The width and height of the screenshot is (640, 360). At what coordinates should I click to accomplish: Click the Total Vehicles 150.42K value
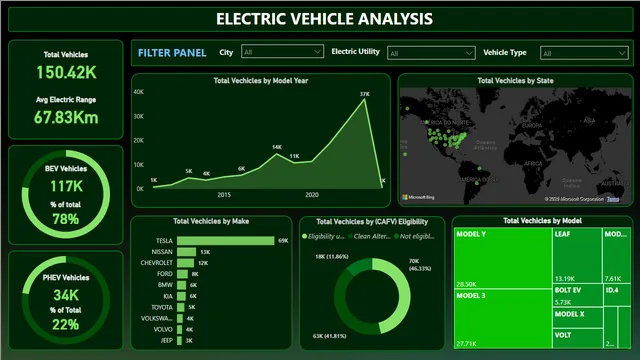pyautogui.click(x=66, y=73)
